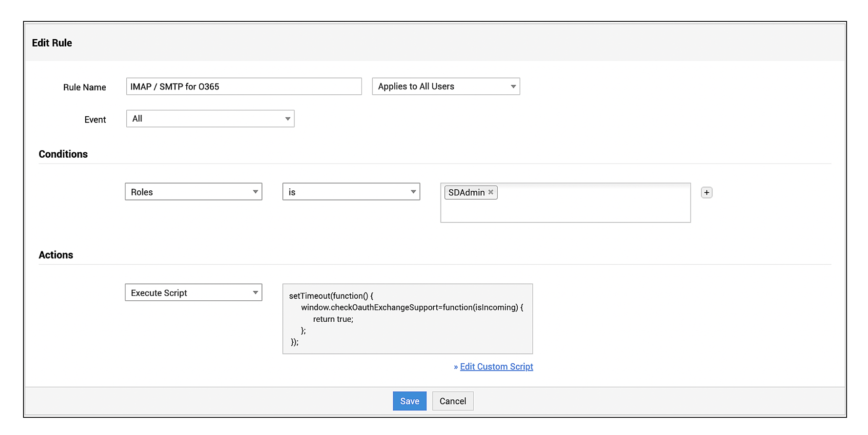868x435 pixels.
Task: Click the Rule Name text field
Action: click(x=243, y=86)
